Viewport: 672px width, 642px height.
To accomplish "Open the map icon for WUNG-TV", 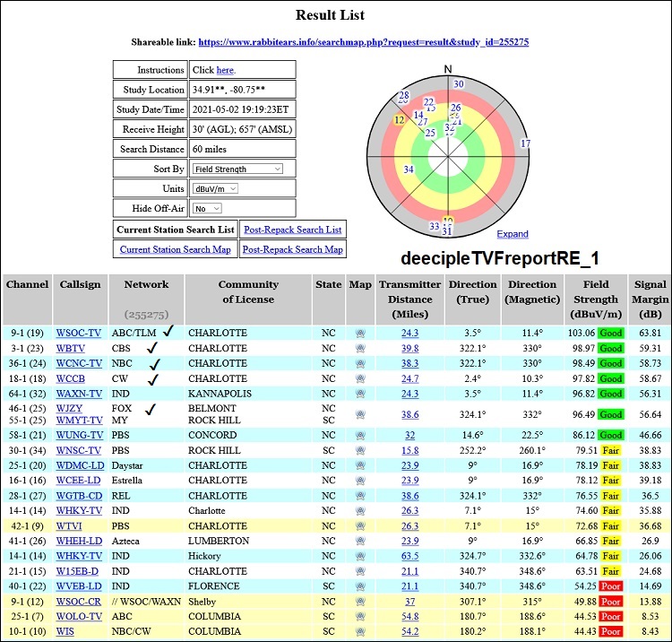I will click(359, 434).
